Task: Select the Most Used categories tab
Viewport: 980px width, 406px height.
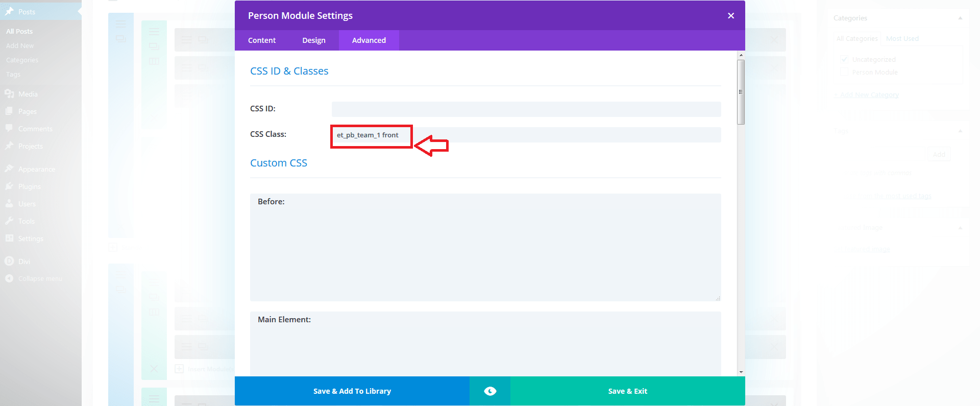Action: [x=902, y=39]
